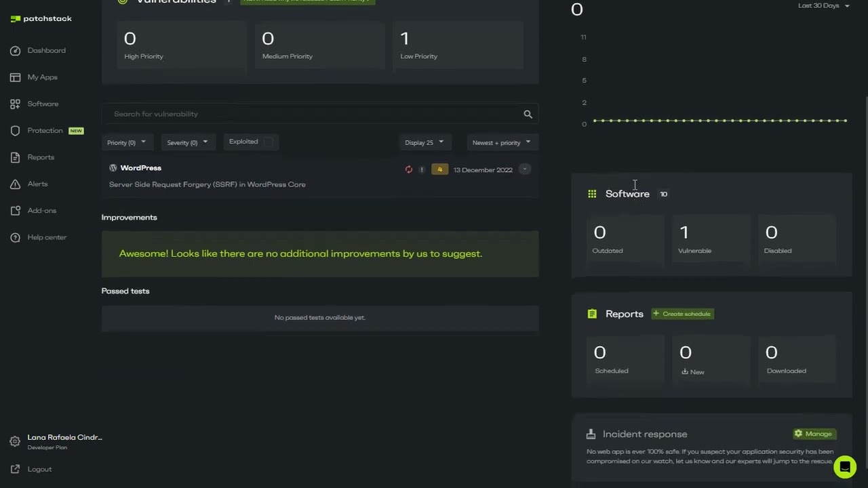This screenshot has width=868, height=488.
Task: Go to Dashboard menu item
Action: click(47, 51)
